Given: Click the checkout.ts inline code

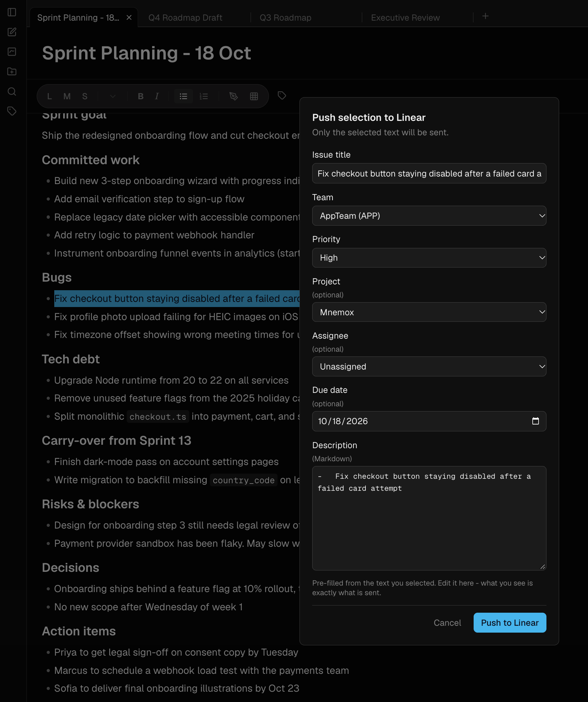Looking at the screenshot, I should [158, 417].
